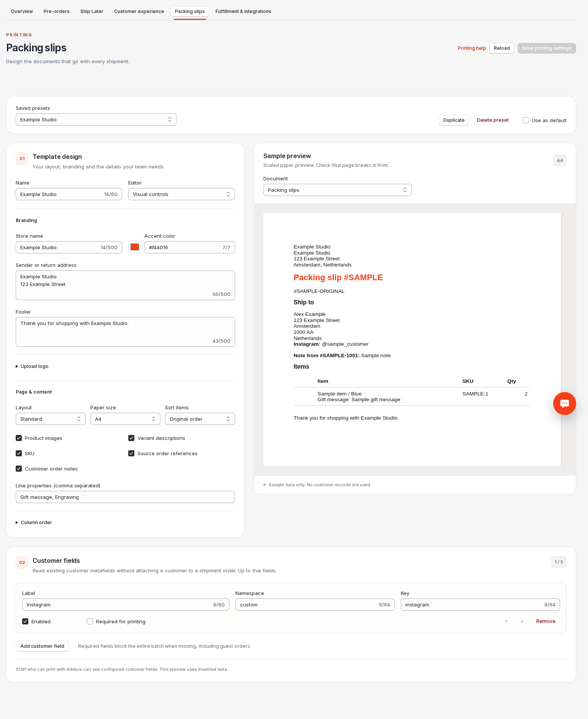Click Save printing settings button
The image size is (588, 719).
click(547, 48)
